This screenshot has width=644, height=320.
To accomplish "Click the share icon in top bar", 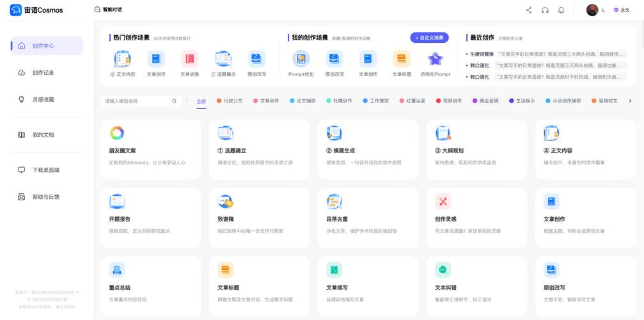I will [x=529, y=10].
